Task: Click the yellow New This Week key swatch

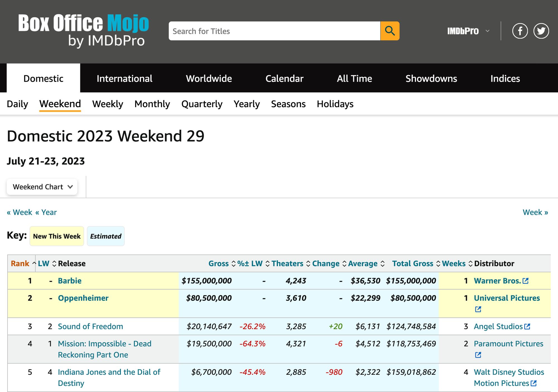Action: point(57,236)
